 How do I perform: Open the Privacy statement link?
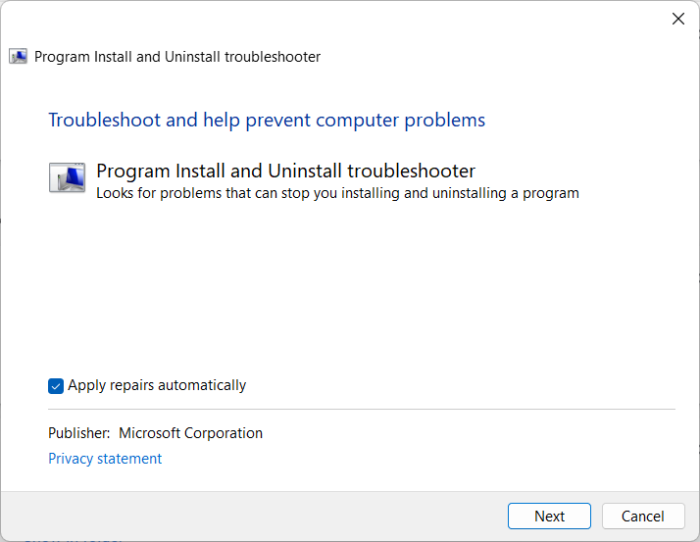pyautogui.click(x=105, y=458)
